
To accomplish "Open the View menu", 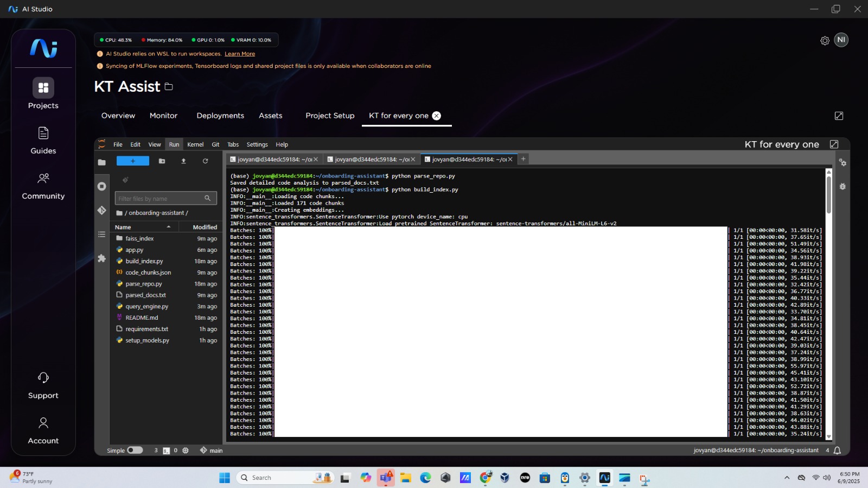I will 155,144.
